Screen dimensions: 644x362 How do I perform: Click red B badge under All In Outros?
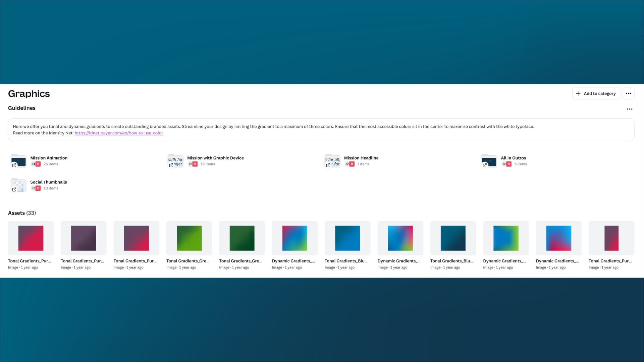(x=509, y=164)
